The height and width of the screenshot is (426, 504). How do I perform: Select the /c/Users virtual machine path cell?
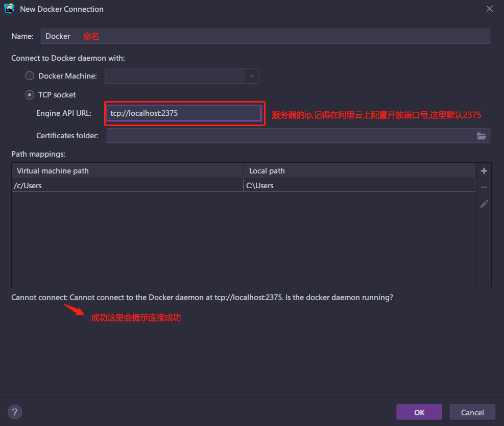128,186
